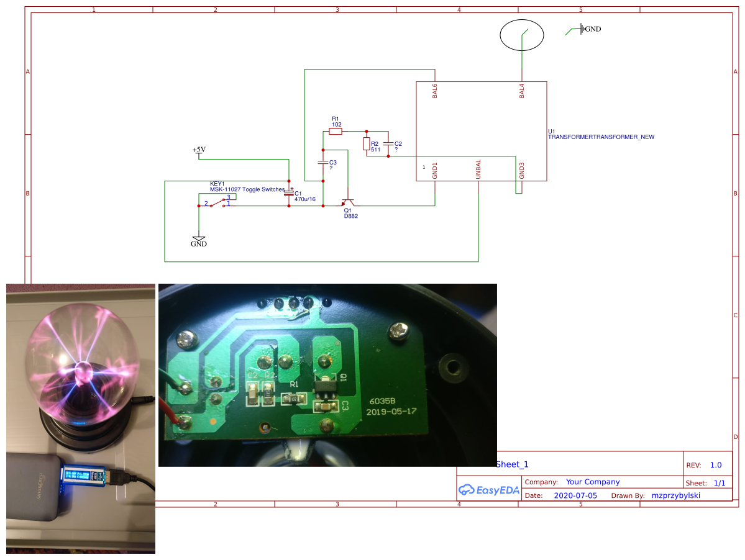This screenshot has height=560, width=745.
Task: Click the 'U1' designator
Action: coord(552,132)
